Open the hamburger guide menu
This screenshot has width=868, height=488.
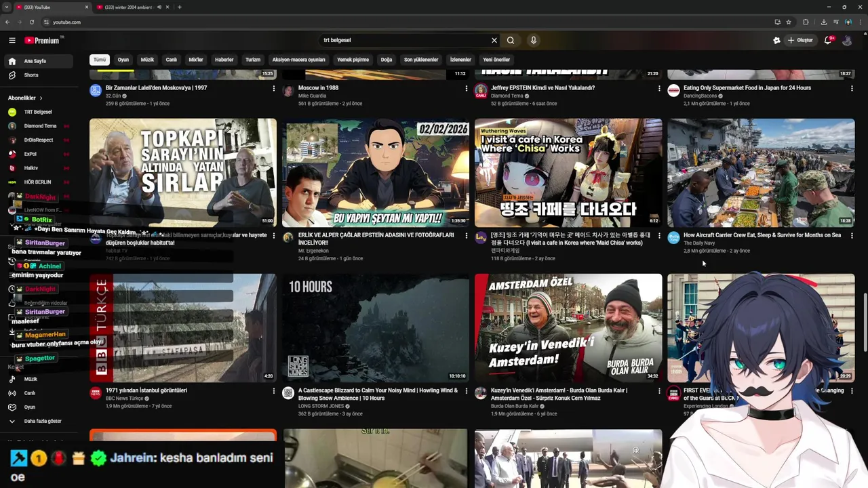12,40
